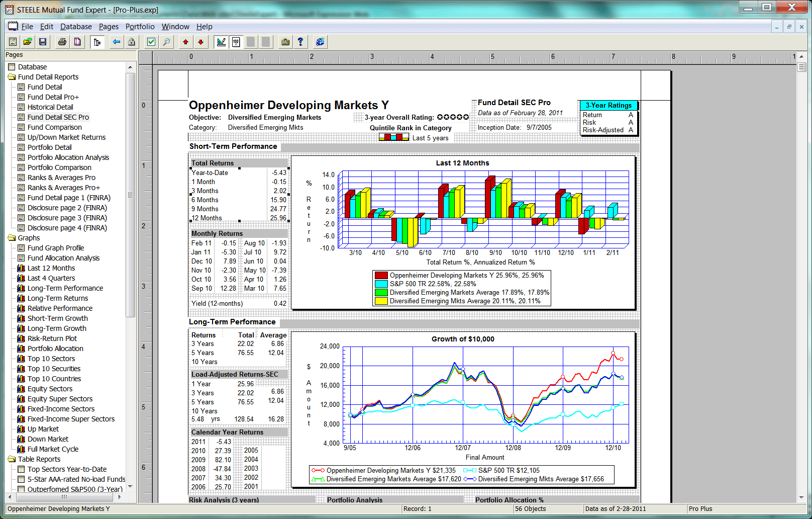812x519 pixels.
Task: Select Ranks & Averages Pro+ page
Action: point(64,188)
